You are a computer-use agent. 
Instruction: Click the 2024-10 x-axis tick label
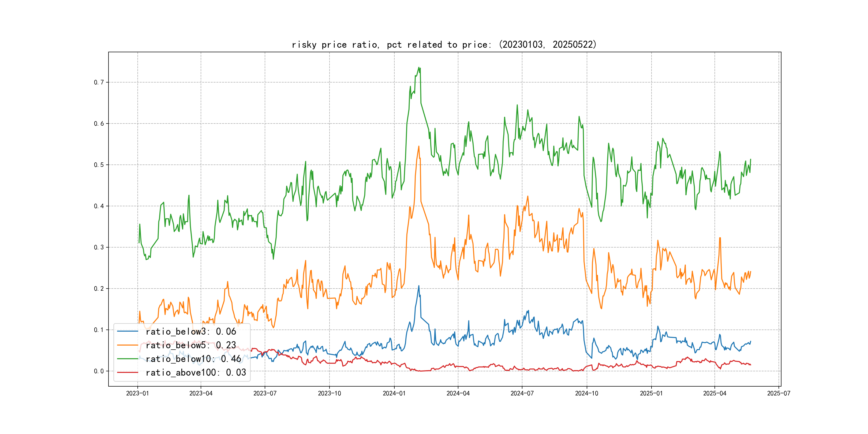pos(586,393)
